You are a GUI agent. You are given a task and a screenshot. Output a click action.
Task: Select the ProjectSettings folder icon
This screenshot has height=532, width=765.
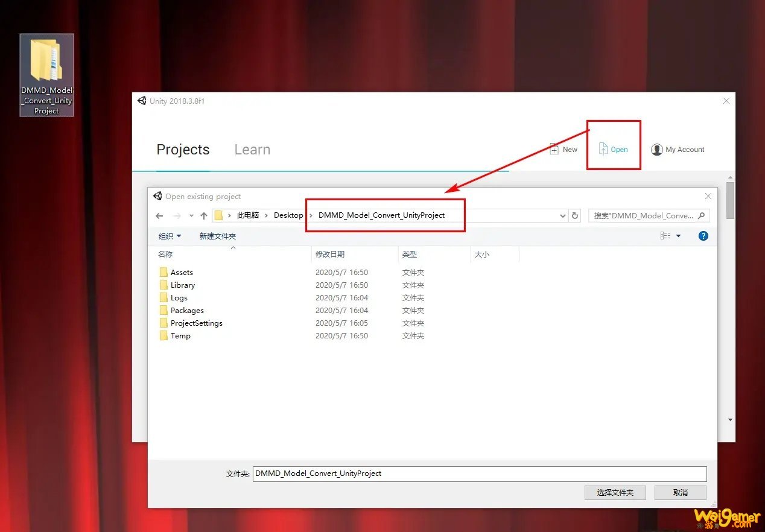coord(163,323)
